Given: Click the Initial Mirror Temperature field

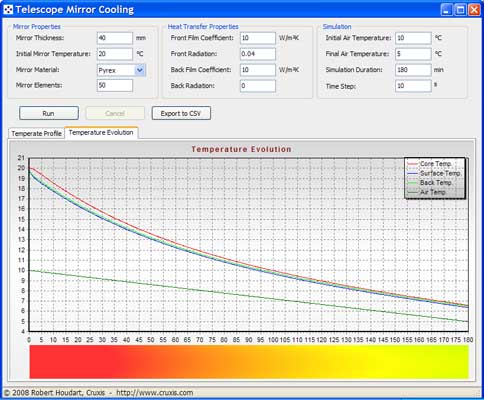Looking at the screenshot, I should (x=115, y=54).
